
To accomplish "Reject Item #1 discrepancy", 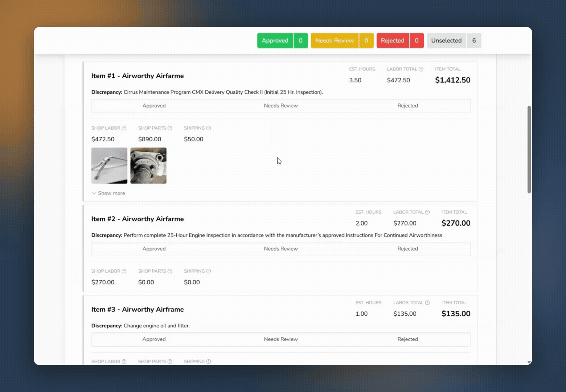I will [407, 106].
